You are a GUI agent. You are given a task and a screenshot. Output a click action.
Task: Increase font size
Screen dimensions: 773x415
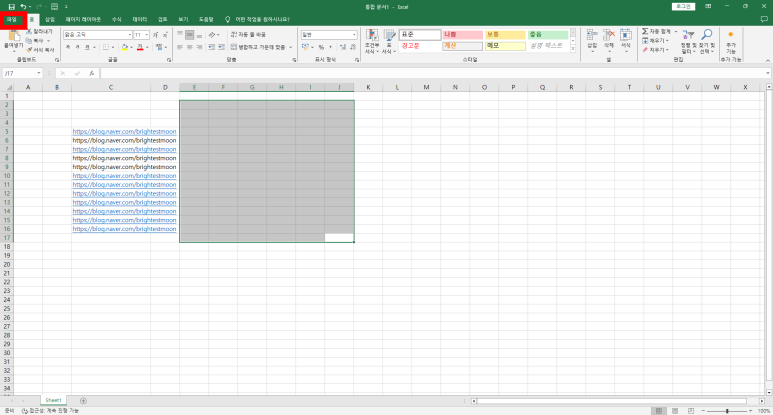pos(155,35)
